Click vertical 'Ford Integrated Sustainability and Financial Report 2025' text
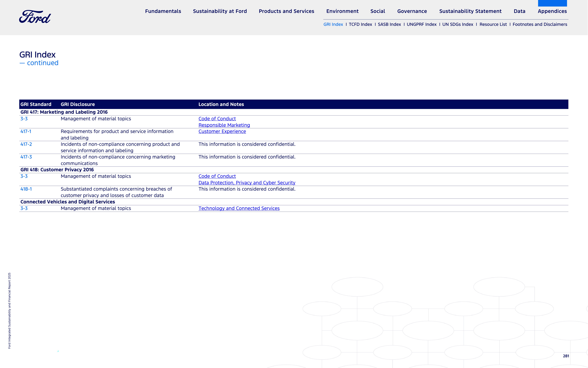This screenshot has width=588, height=368. 9,311
